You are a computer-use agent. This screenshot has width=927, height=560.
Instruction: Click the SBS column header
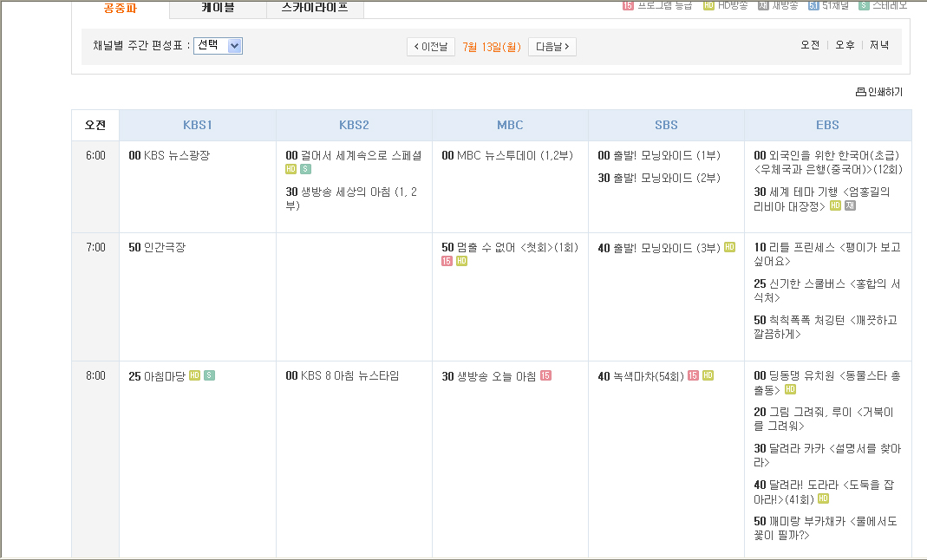click(666, 125)
